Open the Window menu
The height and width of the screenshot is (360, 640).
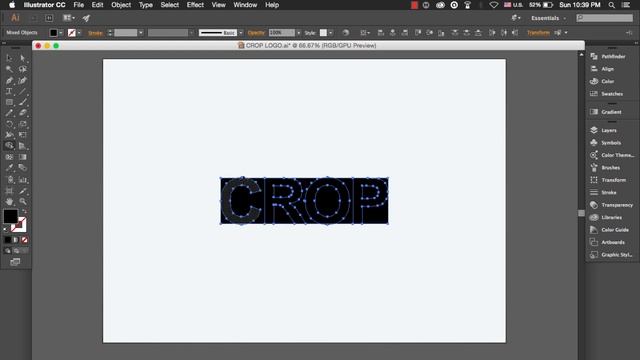coord(245,5)
